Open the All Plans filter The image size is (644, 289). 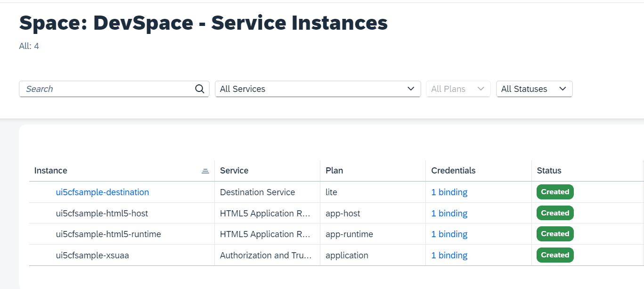458,89
